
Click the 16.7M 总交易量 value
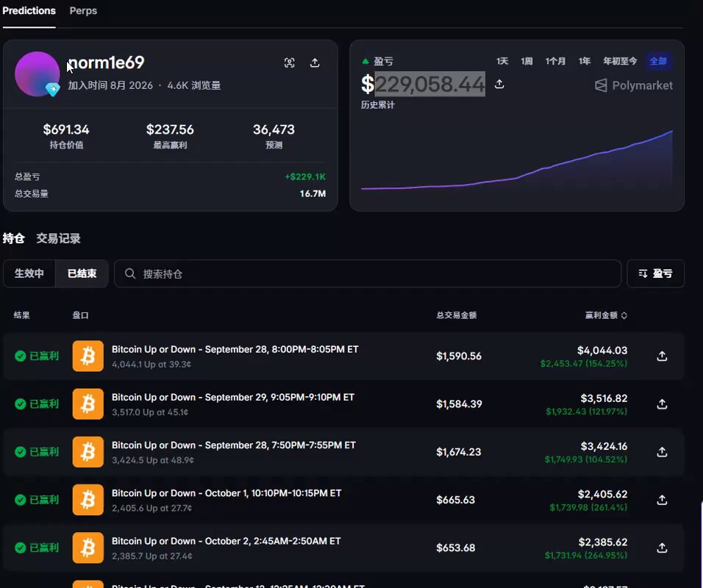(313, 193)
